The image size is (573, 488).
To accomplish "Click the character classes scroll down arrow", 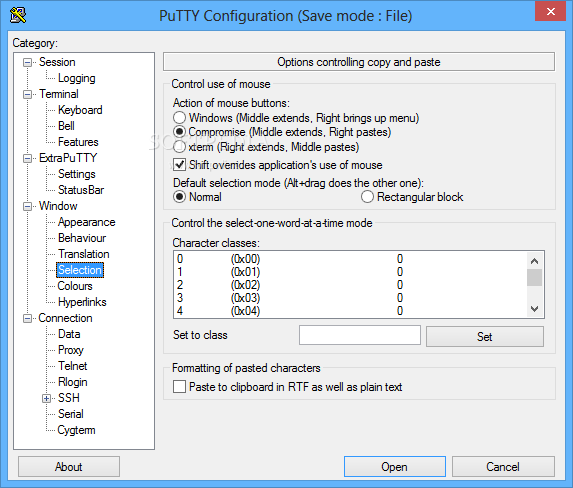I will 535,309.
